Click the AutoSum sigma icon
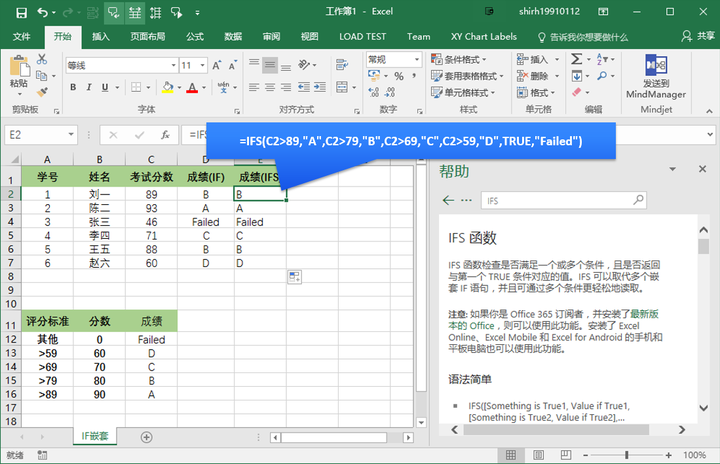Screen dimensions: 720x464 [x=577, y=59]
